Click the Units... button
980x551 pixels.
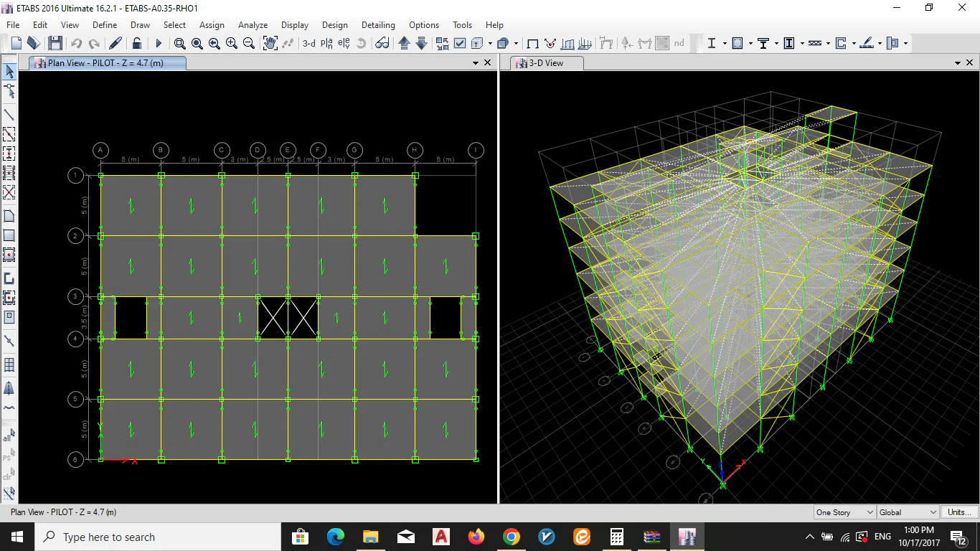coord(959,512)
